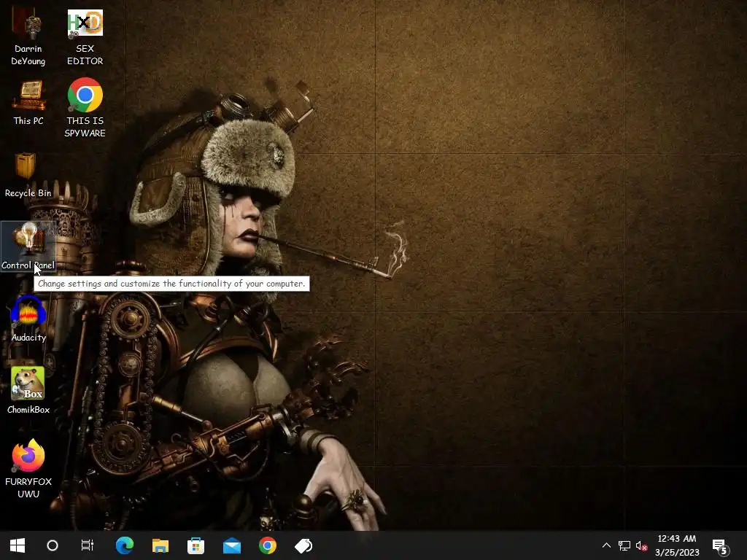The image size is (747, 560).
Task: Open the white tag app on taskbar
Action: click(x=303, y=545)
